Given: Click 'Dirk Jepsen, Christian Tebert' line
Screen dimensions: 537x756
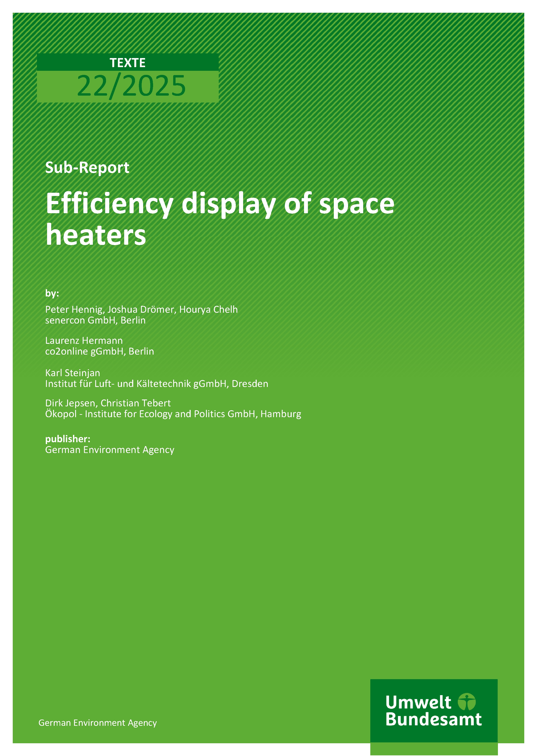Looking at the screenshot, I should pos(108,403).
